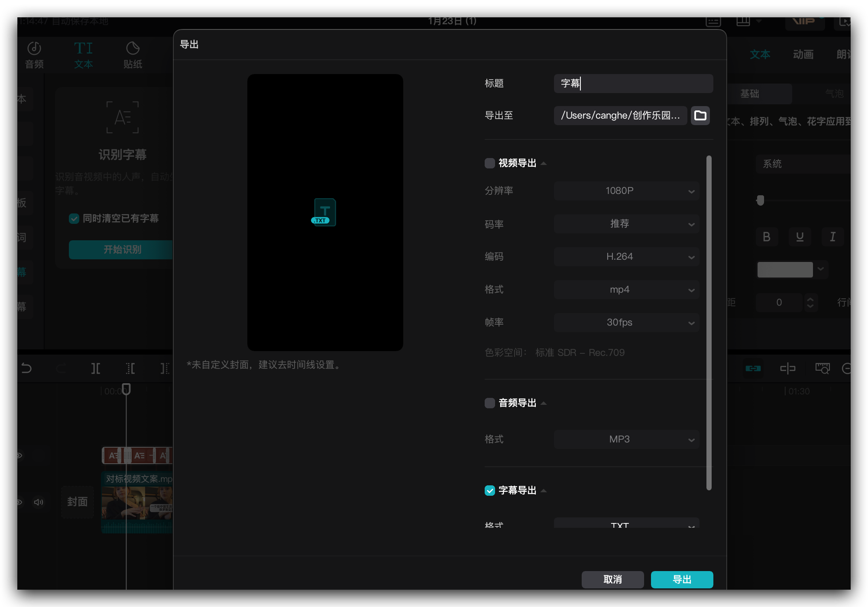This screenshot has width=868, height=607.
Task: Click the title input field with 字幕
Action: click(x=633, y=84)
